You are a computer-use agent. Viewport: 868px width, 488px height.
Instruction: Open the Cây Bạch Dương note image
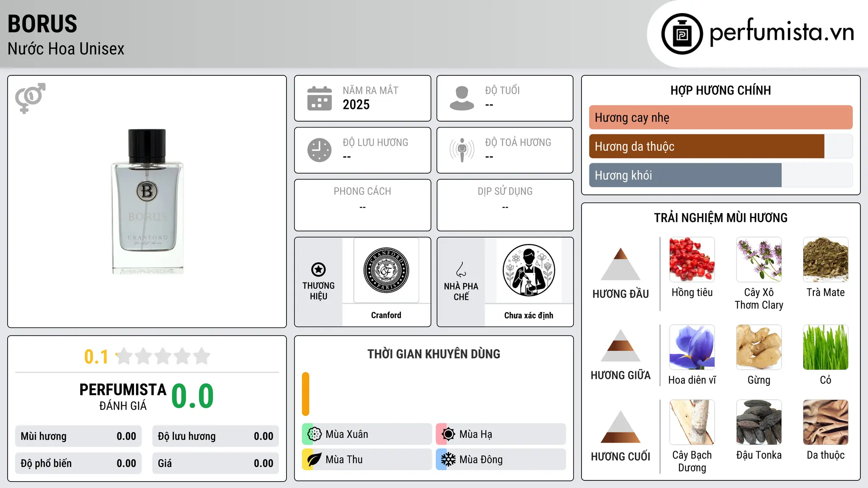tap(692, 422)
